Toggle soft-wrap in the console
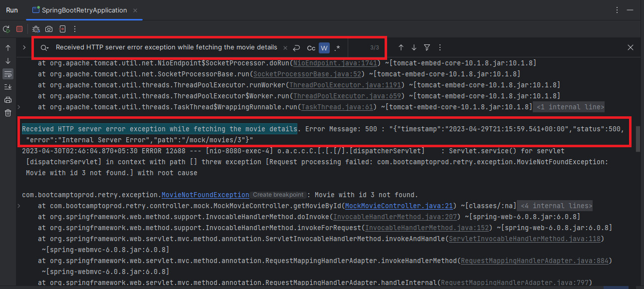This screenshot has height=289, width=644. coord(8,74)
